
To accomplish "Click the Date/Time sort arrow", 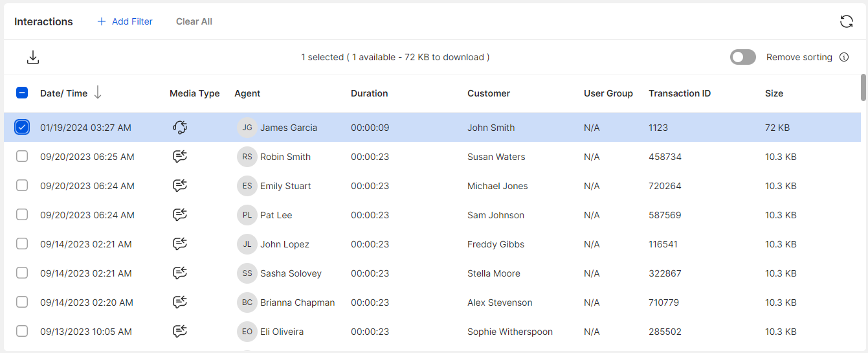I will pyautogui.click(x=98, y=93).
